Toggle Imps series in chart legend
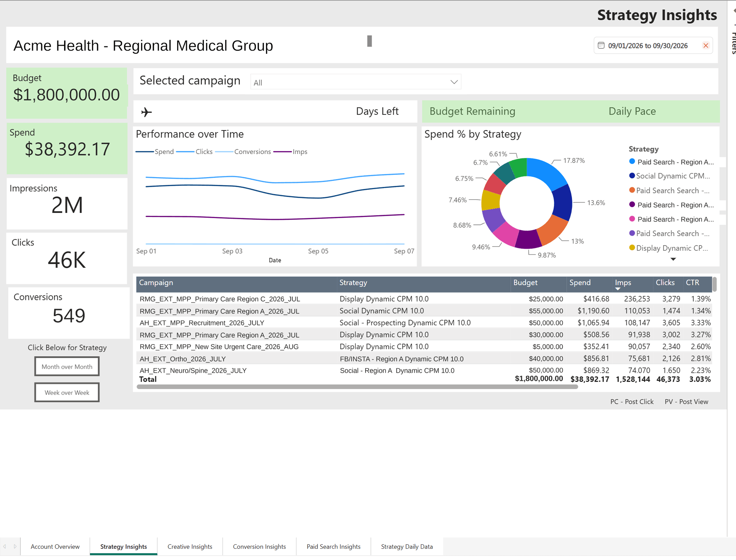Image resolution: width=736 pixels, height=560 pixels. (x=290, y=152)
